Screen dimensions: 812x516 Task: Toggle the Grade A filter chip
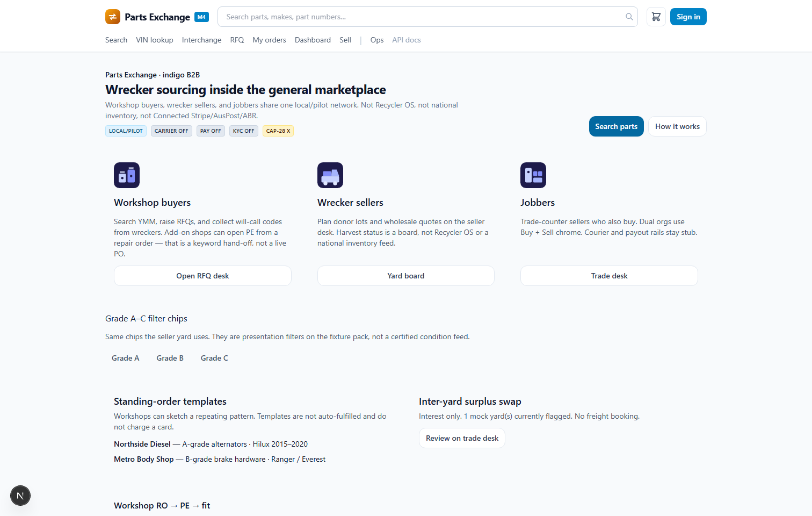pos(126,358)
